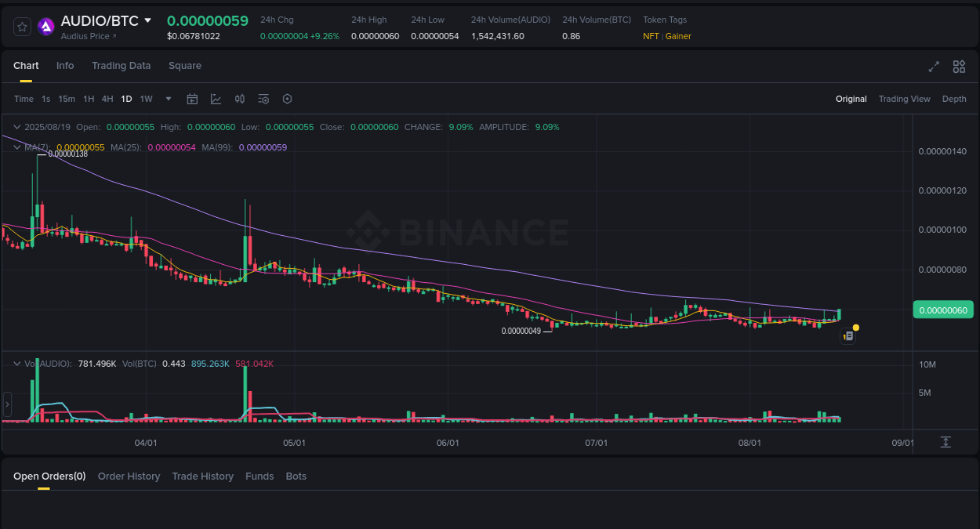This screenshot has height=529, width=980.
Task: Toggle AUDIO/BTC as favorite with star
Action: click(x=21, y=26)
